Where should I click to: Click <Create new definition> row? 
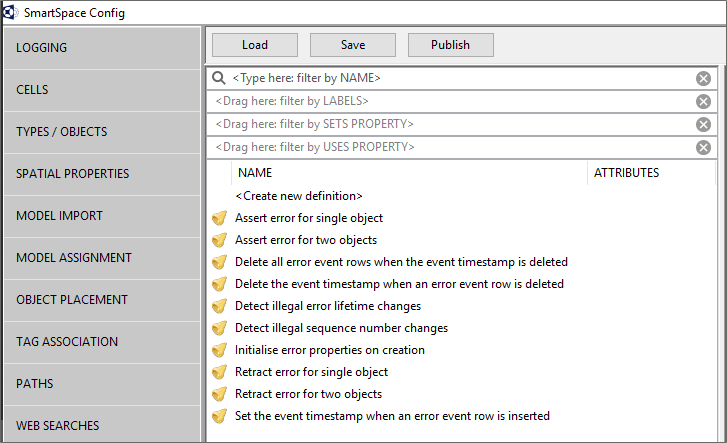299,196
